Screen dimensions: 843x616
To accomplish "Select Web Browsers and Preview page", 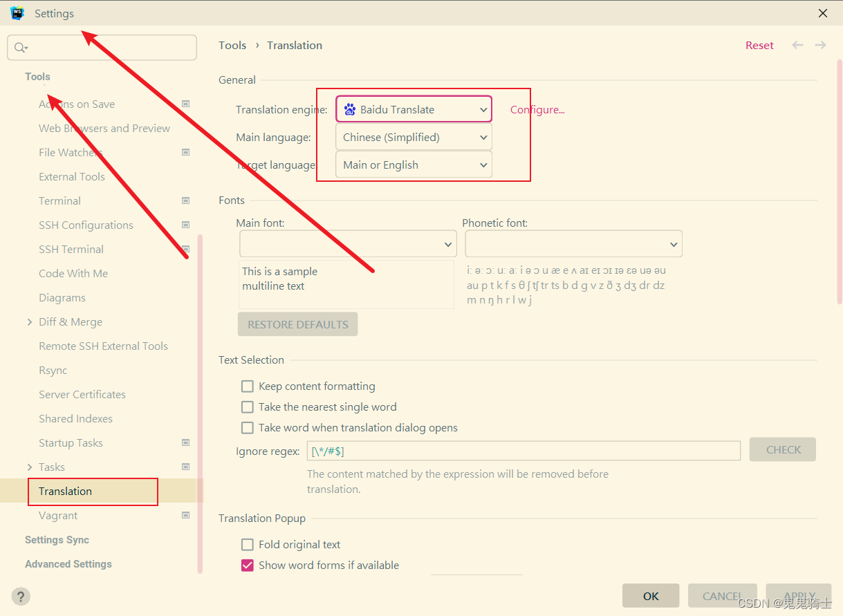I will pyautogui.click(x=104, y=128).
